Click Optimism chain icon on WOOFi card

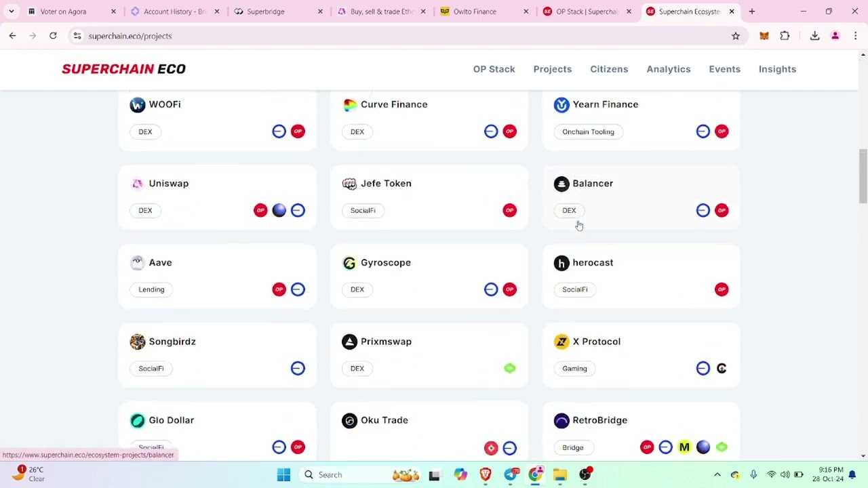tap(298, 131)
